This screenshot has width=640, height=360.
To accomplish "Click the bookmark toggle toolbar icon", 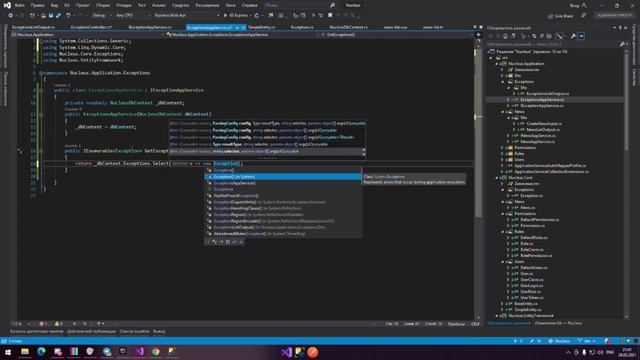I will click(x=330, y=16).
